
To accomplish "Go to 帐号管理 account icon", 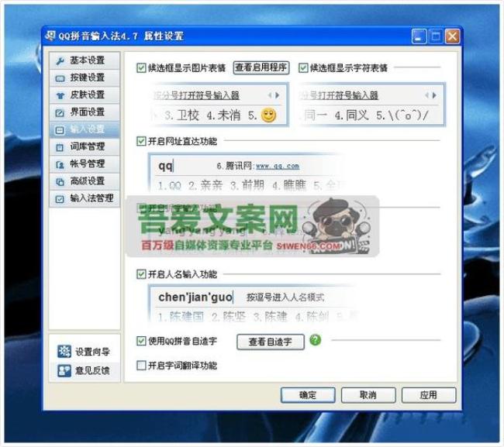I will (x=60, y=163).
